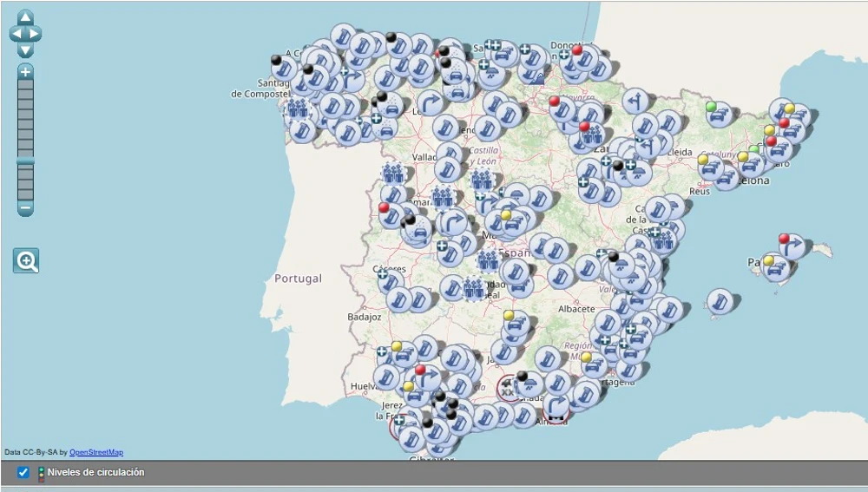The image size is (868, 492).
Task: Click the traffic light legend icon
Action: [40, 473]
